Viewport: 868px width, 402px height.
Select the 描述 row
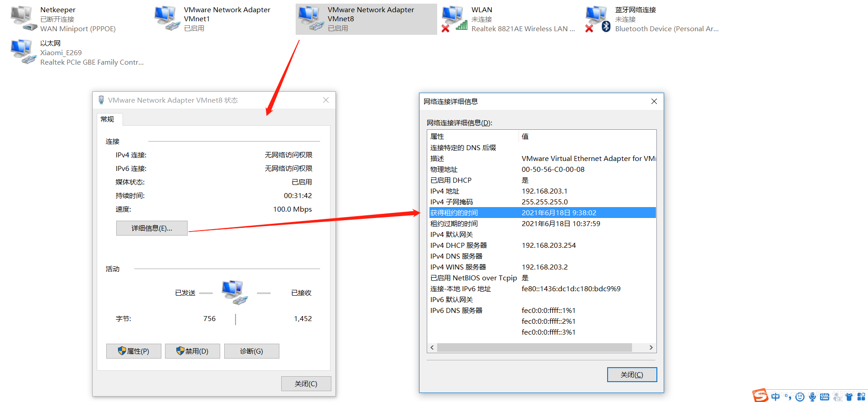(542, 159)
